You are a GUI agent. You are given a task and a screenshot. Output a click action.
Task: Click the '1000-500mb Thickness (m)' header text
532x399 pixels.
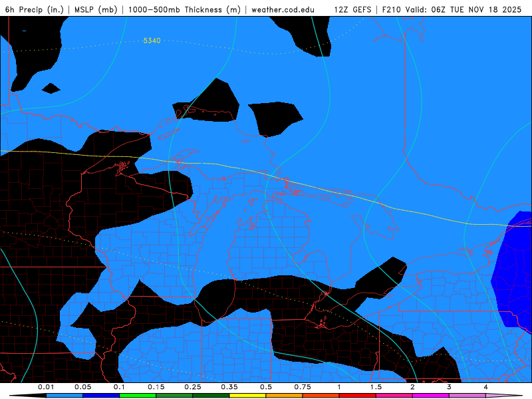(x=184, y=9)
